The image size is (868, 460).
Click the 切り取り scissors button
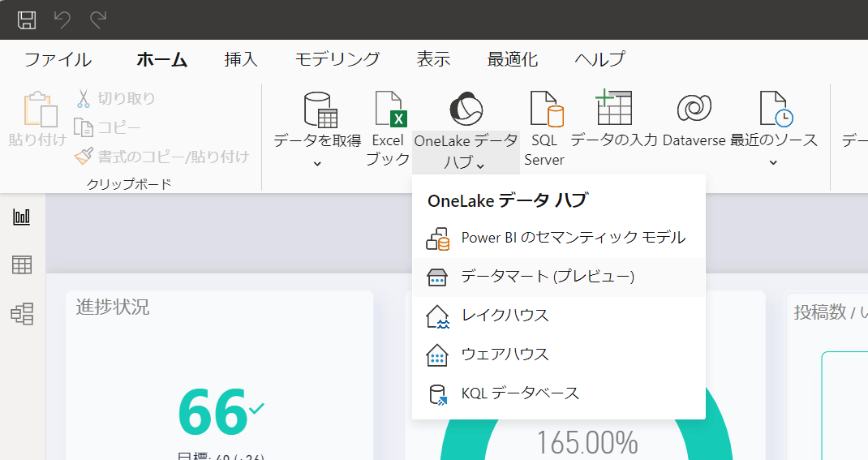tap(115, 98)
